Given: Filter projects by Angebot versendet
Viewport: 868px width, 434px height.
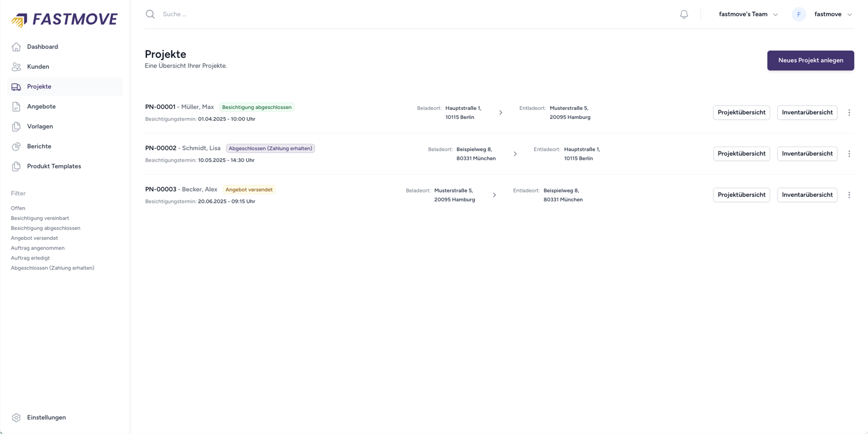Looking at the screenshot, I should tap(34, 238).
